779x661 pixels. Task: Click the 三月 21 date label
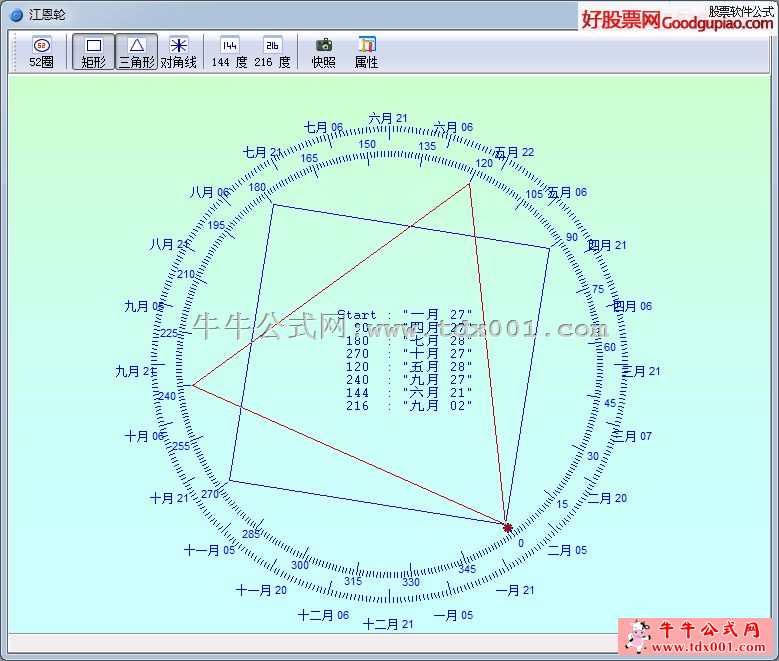pos(640,371)
